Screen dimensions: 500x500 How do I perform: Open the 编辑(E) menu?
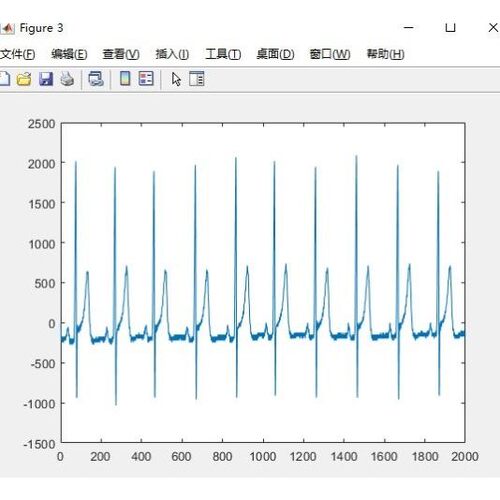tap(69, 54)
